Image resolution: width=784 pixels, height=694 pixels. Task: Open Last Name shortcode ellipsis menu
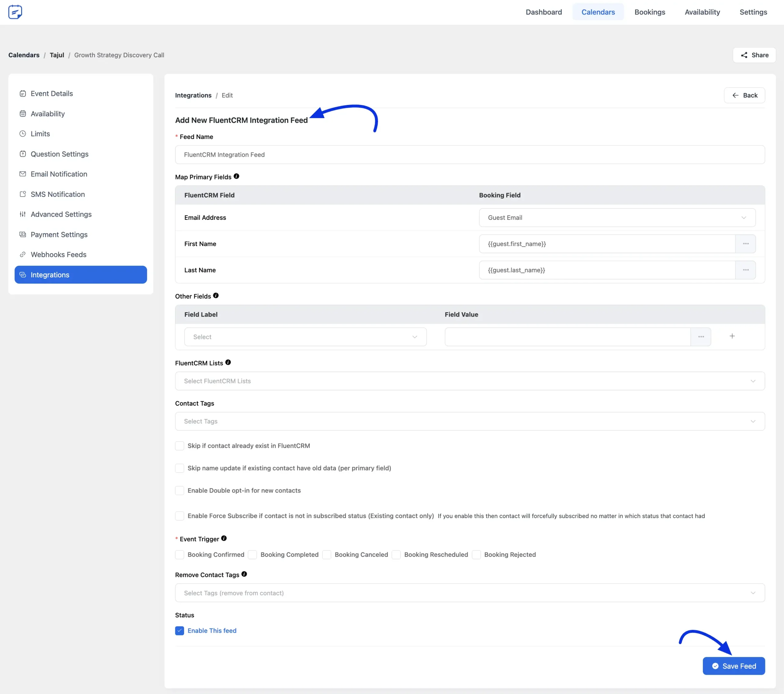745,270
